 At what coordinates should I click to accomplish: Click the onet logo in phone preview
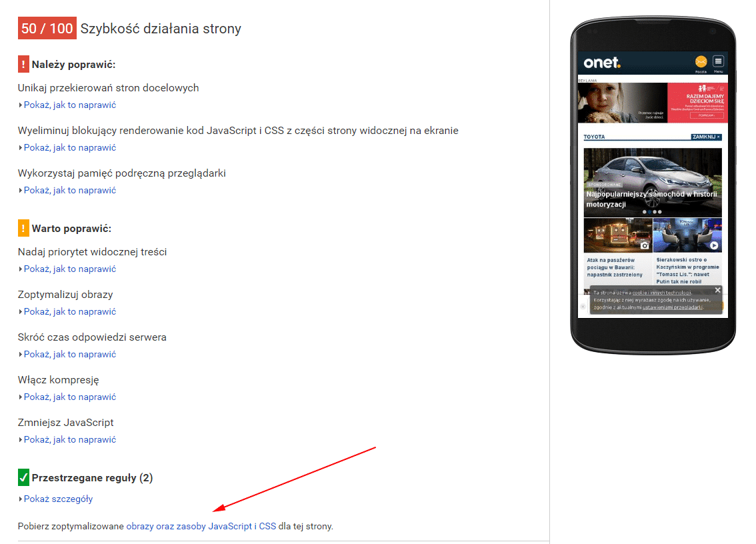(x=602, y=63)
